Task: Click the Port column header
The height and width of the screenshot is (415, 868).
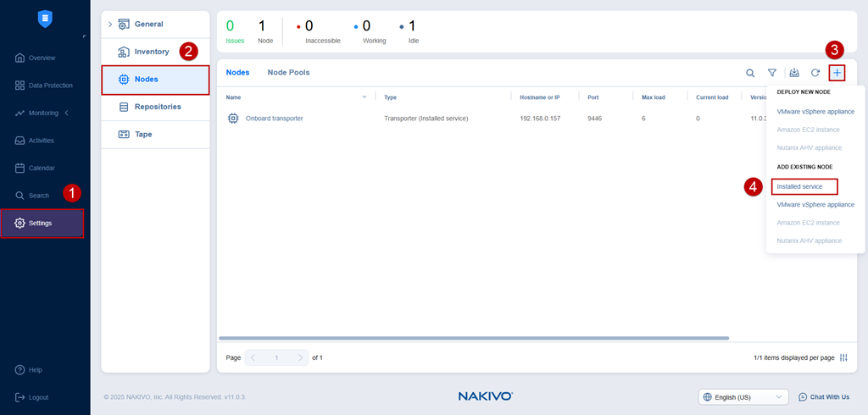Action: pos(593,97)
